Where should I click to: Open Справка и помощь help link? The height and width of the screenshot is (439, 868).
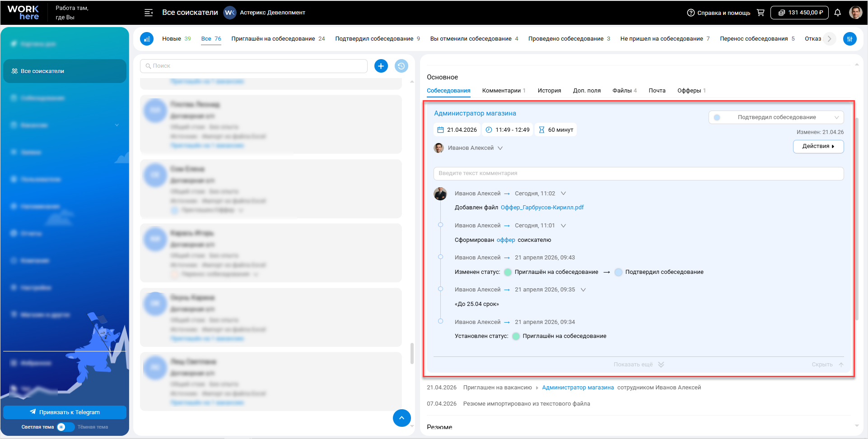[719, 13]
